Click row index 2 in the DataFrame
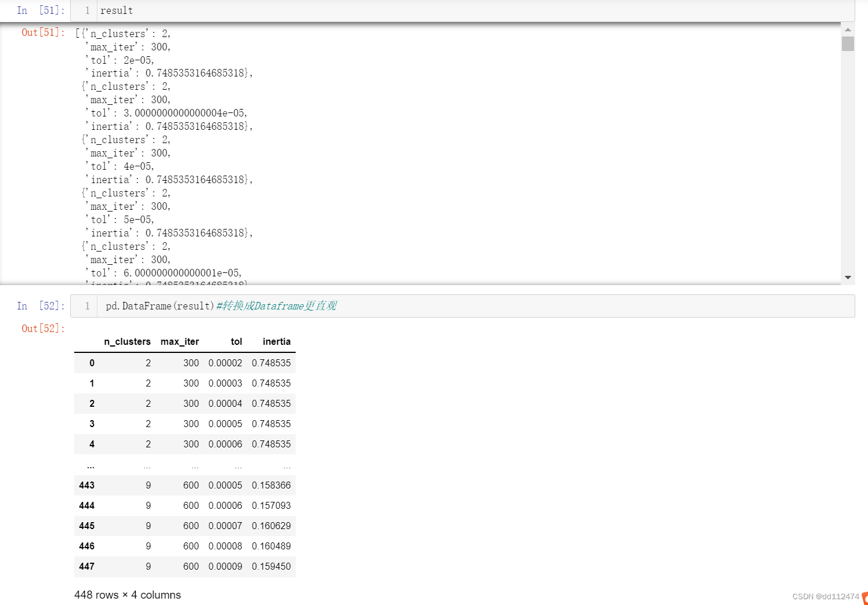The width and height of the screenshot is (868, 605). click(x=92, y=404)
